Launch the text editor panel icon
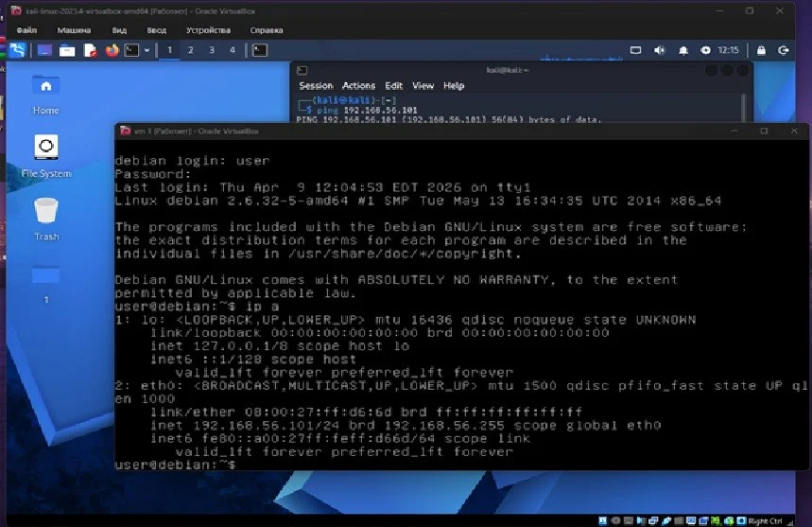The width and height of the screenshot is (812, 527). 90,50
